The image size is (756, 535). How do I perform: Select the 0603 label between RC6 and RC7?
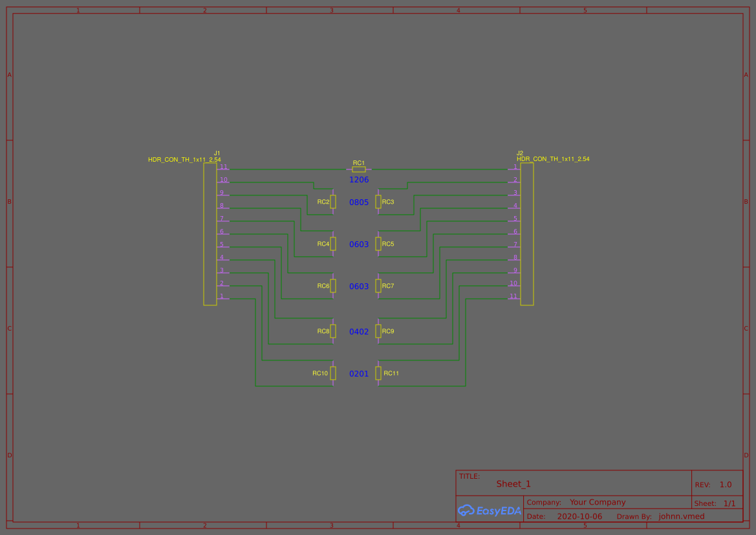359,287
